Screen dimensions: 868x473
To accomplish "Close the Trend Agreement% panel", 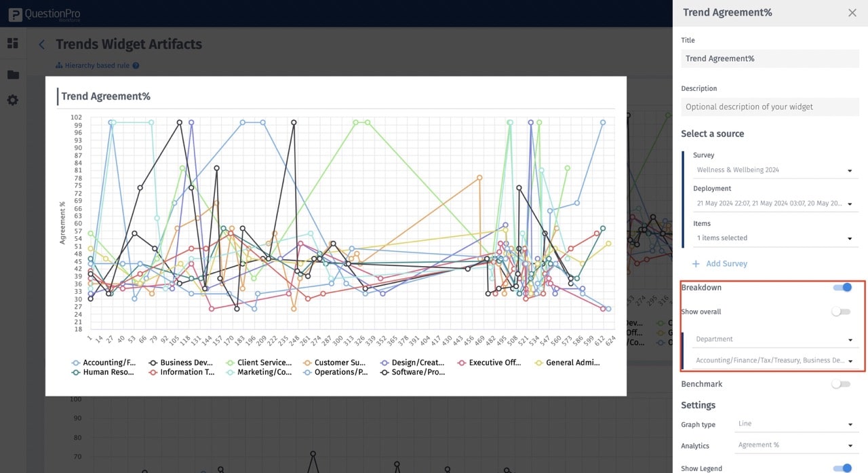I will pyautogui.click(x=852, y=12).
